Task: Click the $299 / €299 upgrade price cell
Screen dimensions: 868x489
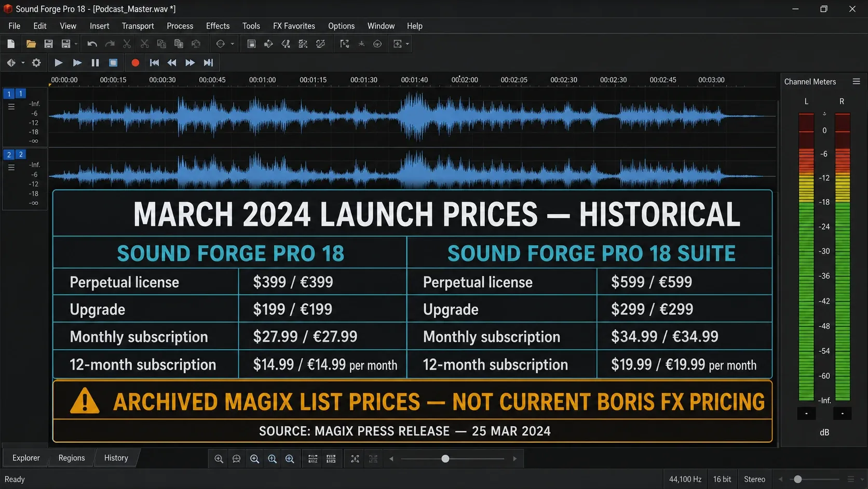Action: point(684,310)
